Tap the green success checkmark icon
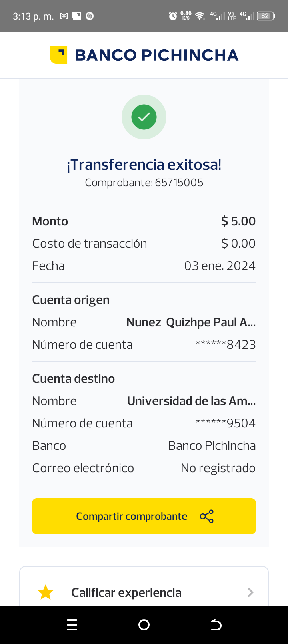The image size is (288, 644). (x=144, y=117)
